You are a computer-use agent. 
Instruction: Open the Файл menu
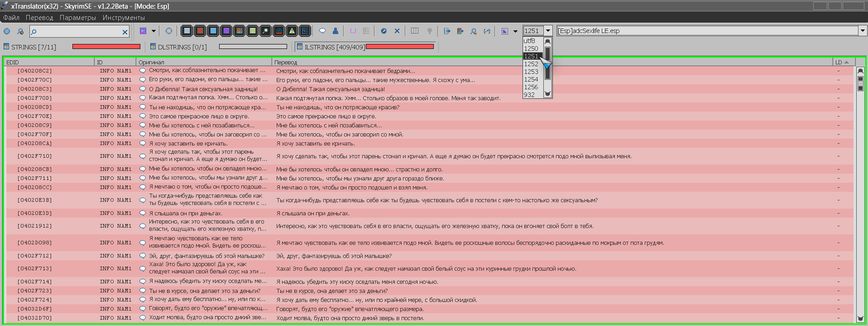tap(11, 18)
